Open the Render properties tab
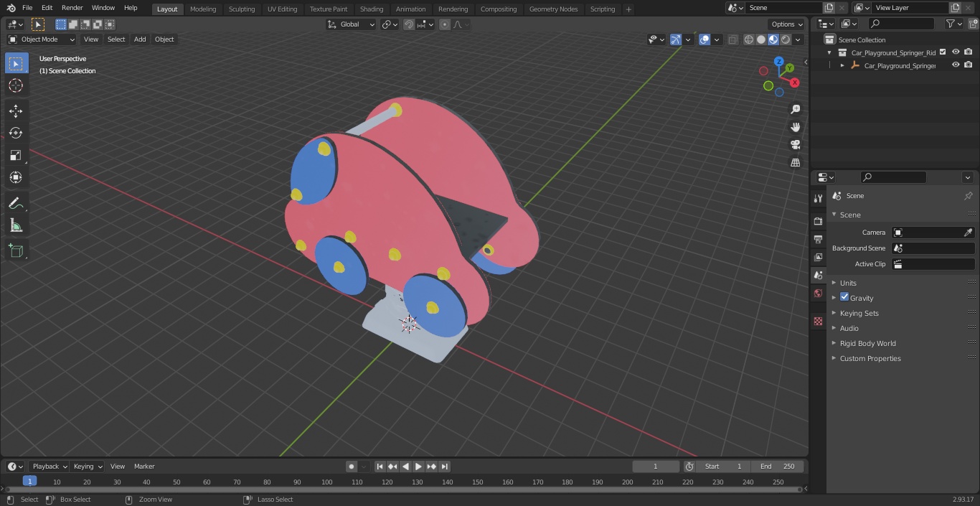This screenshot has height=506, width=980. [818, 221]
